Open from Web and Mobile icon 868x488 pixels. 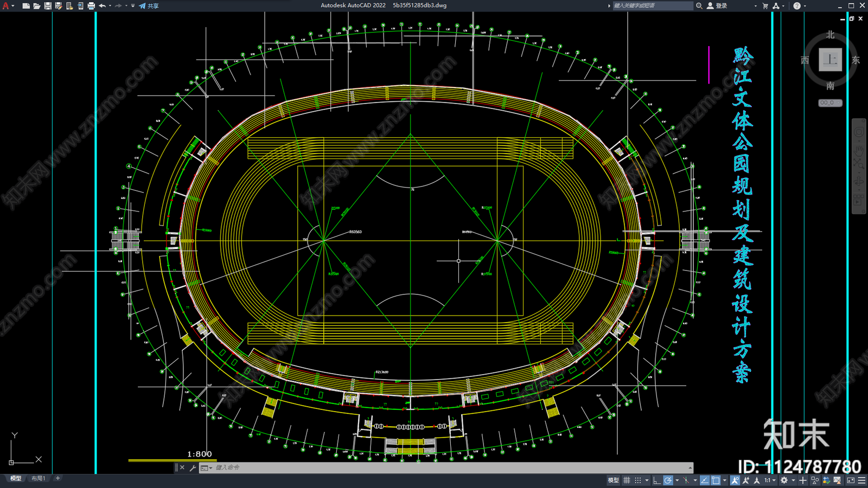pyautogui.click(x=69, y=5)
